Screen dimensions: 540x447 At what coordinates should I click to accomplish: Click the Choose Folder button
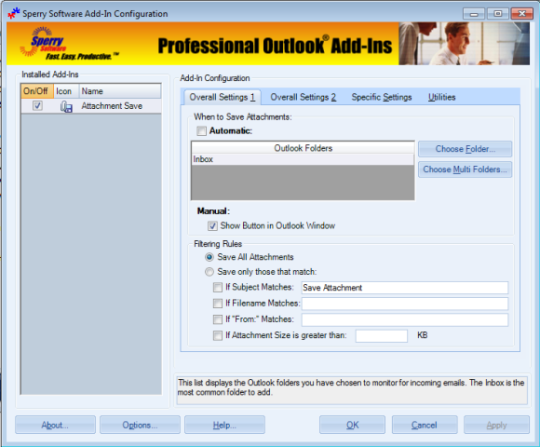(465, 149)
